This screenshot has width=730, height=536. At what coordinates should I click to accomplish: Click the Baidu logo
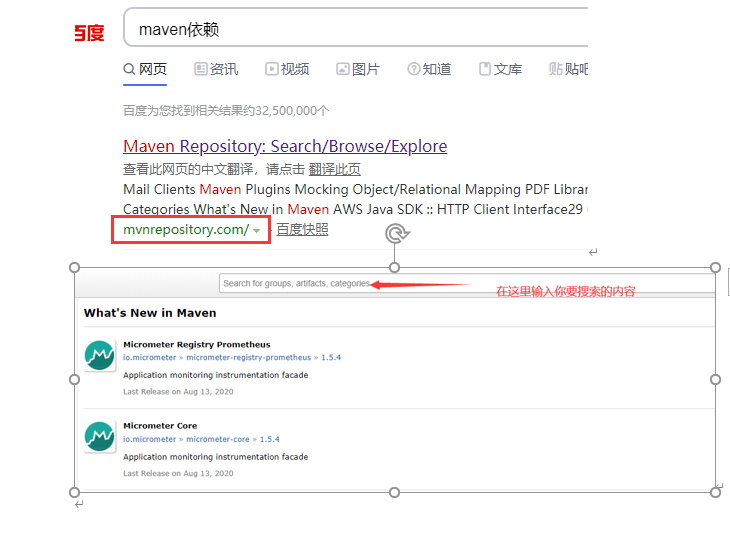click(x=89, y=33)
